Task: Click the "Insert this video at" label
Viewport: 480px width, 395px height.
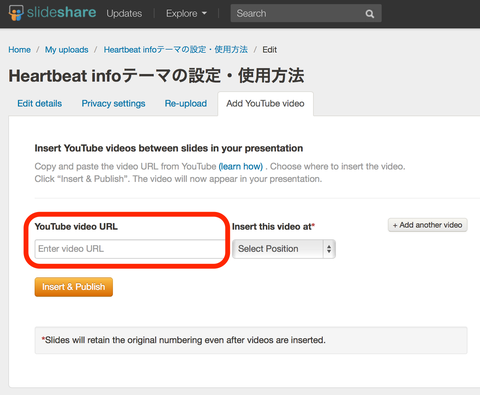Action: (273, 227)
